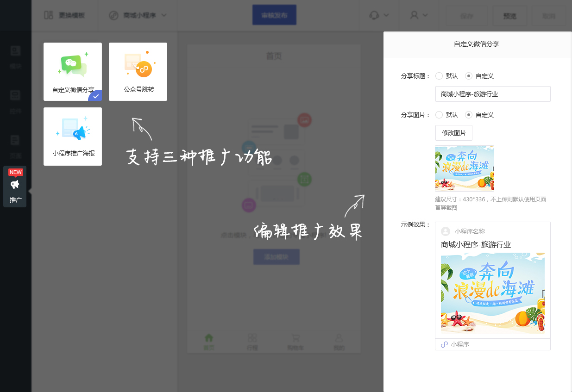Click the 小程序名称 text in preview card
Viewport: 572px width, 392px height.
click(470, 231)
